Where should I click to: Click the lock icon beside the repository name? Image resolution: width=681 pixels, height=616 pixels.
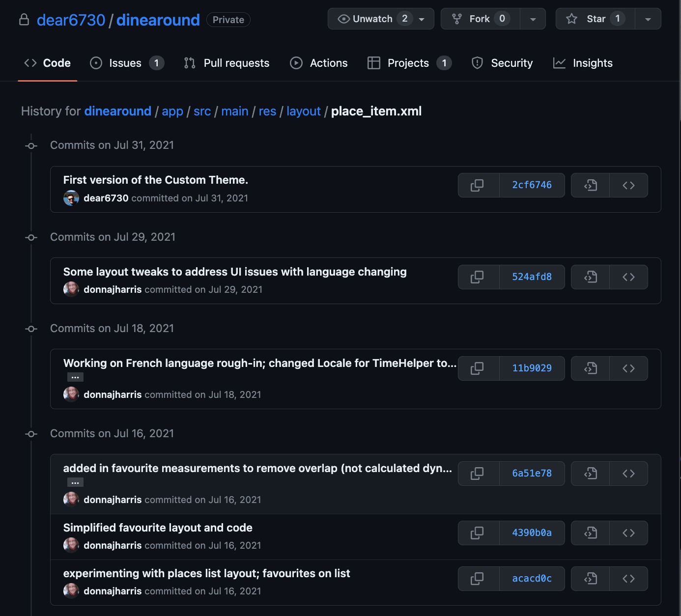(24, 20)
